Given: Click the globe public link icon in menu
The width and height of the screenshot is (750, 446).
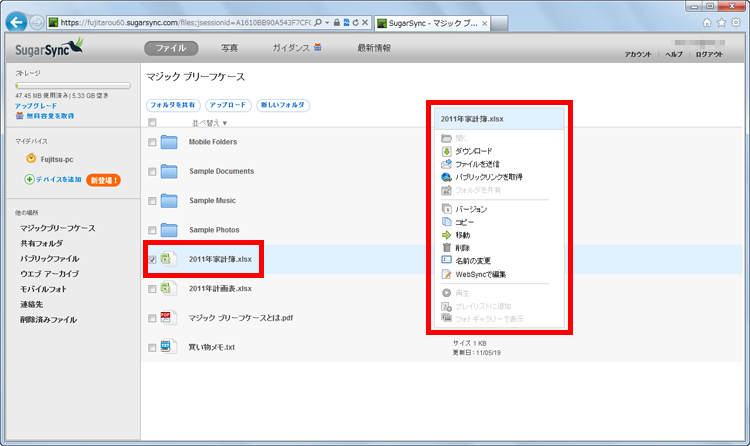Looking at the screenshot, I should 446,177.
